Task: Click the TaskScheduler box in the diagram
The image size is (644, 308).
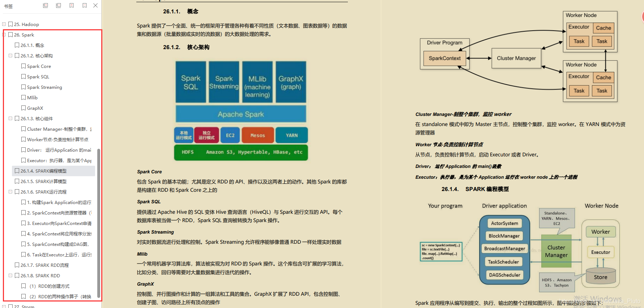Action: pos(503,262)
